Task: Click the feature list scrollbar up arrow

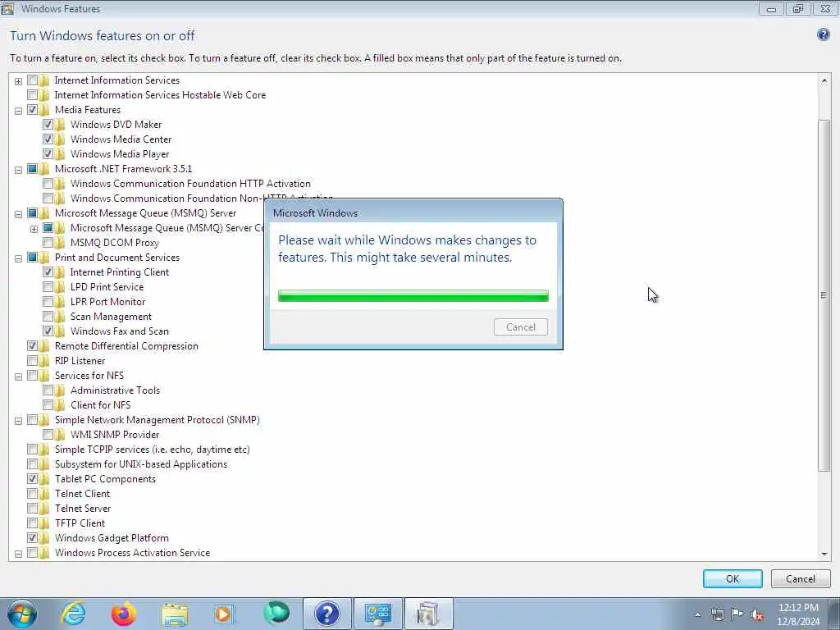Action: click(824, 81)
